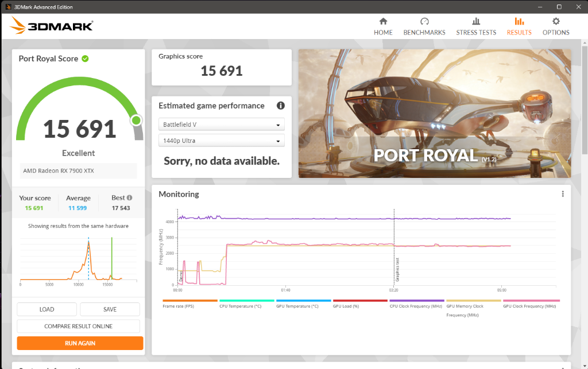Viewport: 588px width, 369px height.
Task: Click the 'Sorry, no data available.' message
Action: 222,161
